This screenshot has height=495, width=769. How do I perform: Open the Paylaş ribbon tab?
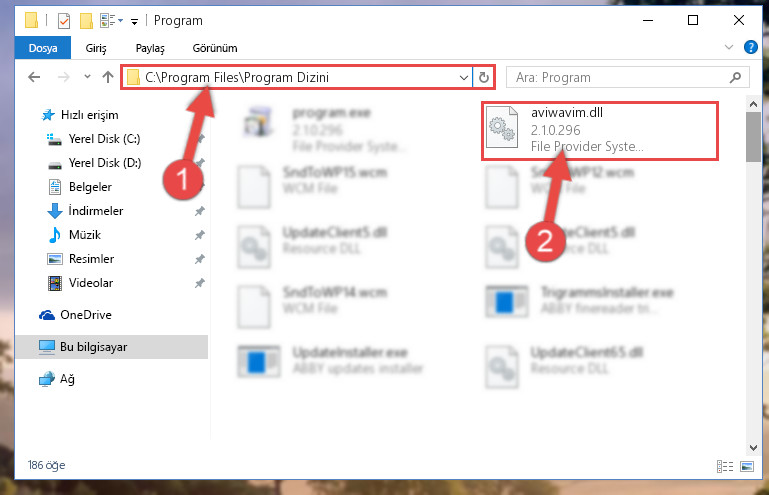[150, 48]
